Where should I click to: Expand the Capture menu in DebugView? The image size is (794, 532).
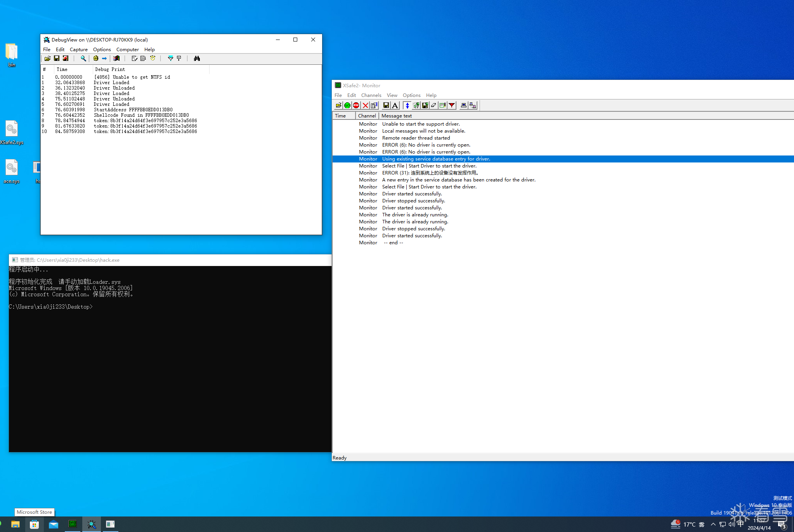point(78,50)
